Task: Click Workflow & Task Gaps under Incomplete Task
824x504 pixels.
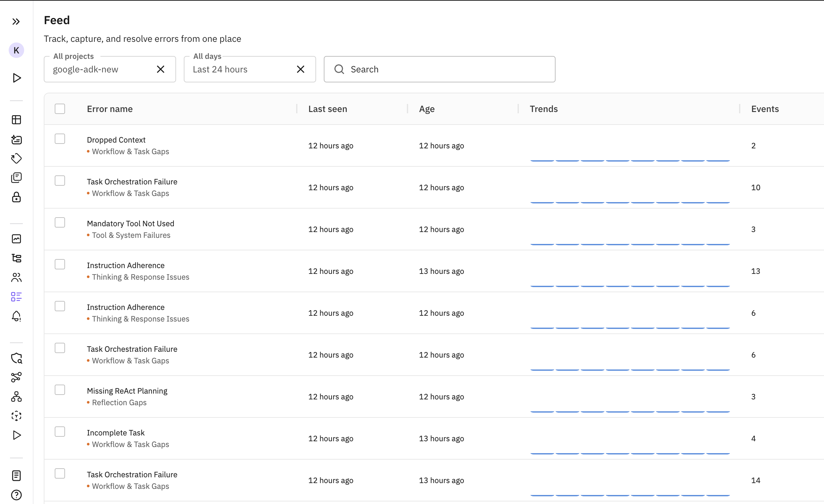Action: pyautogui.click(x=130, y=444)
